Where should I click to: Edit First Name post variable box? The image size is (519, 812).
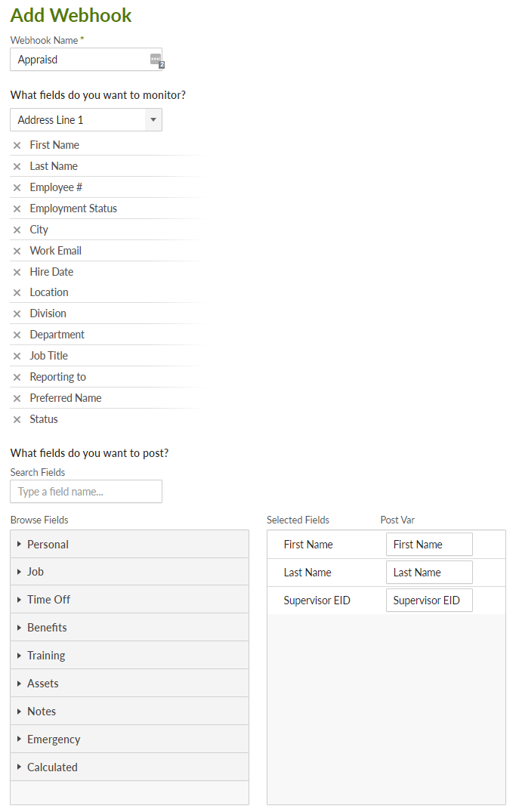tap(429, 545)
